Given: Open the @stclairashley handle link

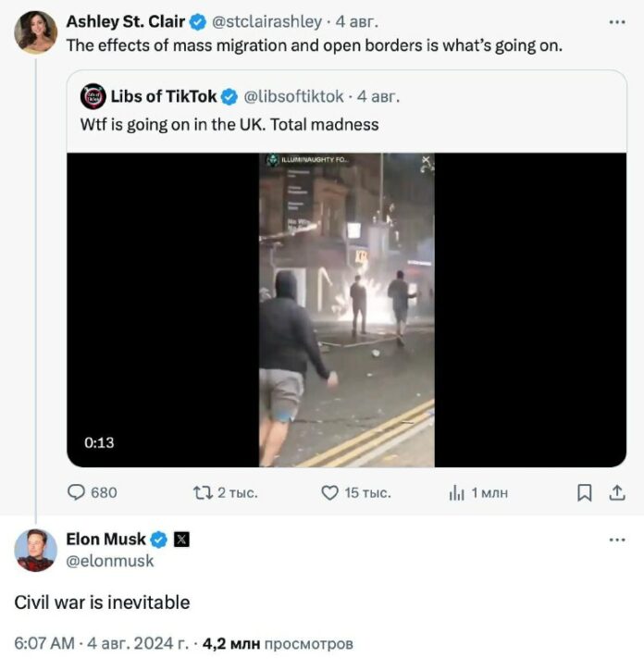Looking at the screenshot, I should click(267, 20).
